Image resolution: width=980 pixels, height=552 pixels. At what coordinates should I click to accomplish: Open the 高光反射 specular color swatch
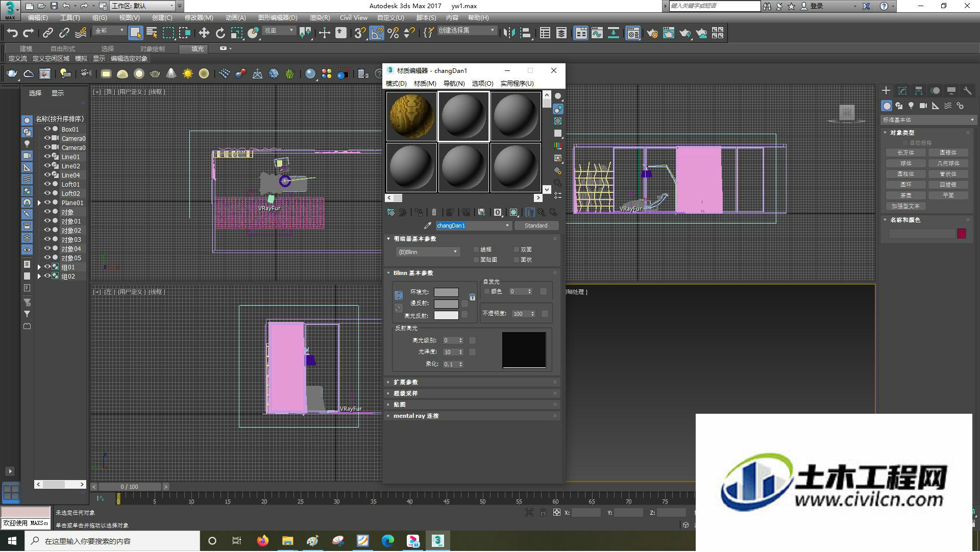[x=446, y=316]
